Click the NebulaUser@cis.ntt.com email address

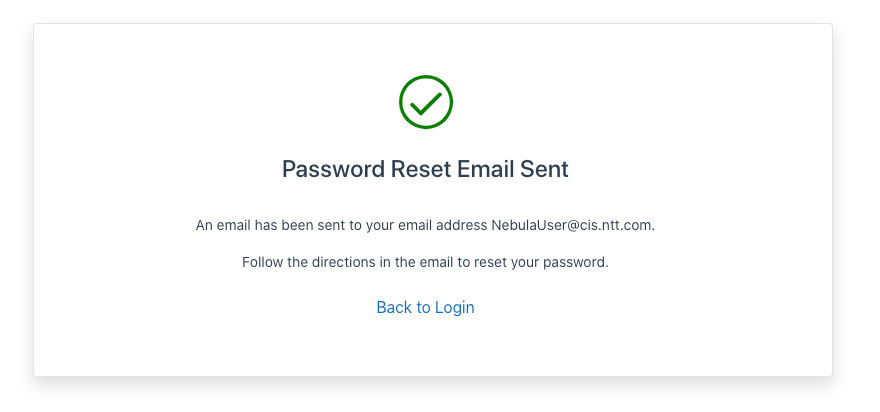(x=572, y=226)
